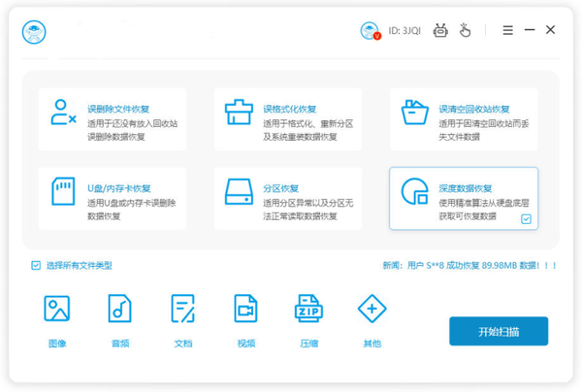Click the 深度数据恢复 title
The height and width of the screenshot is (392, 582).
pyautogui.click(x=465, y=188)
